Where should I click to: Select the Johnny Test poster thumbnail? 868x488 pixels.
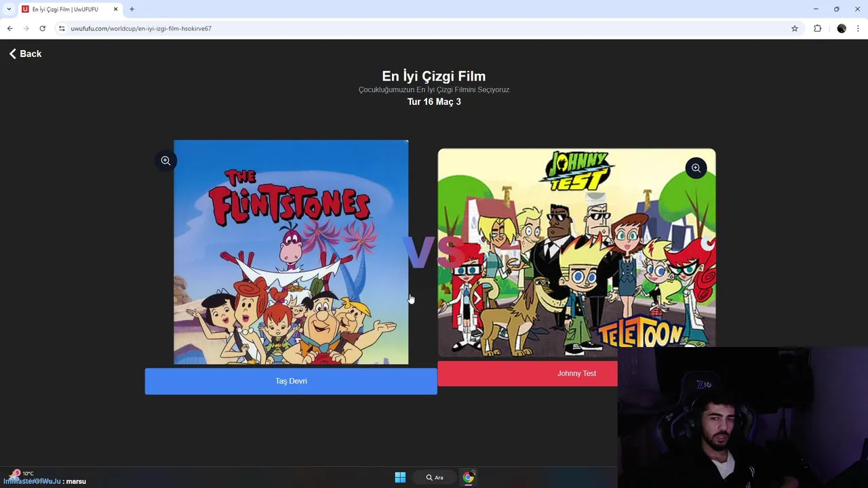[x=576, y=252]
